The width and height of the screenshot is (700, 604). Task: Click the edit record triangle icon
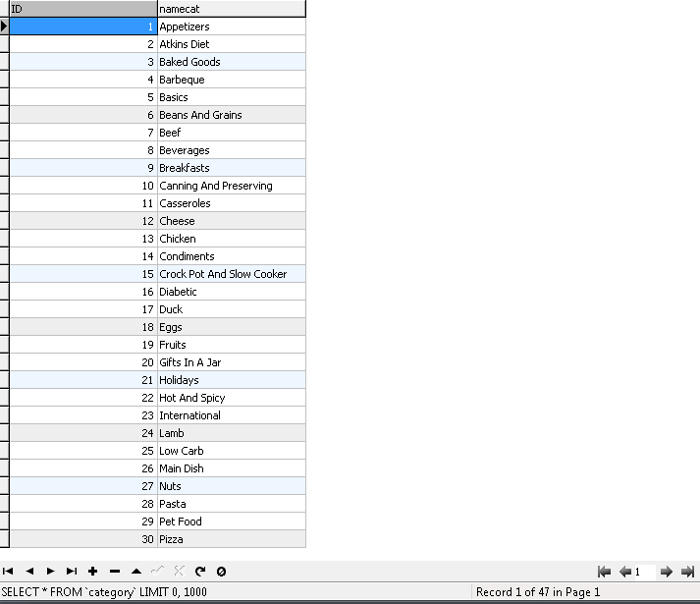point(136,571)
